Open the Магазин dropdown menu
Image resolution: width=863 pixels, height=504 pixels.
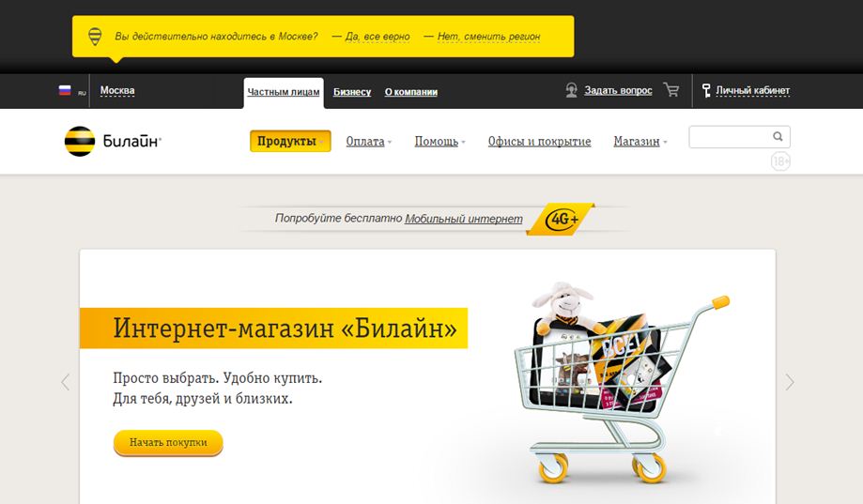pos(640,142)
